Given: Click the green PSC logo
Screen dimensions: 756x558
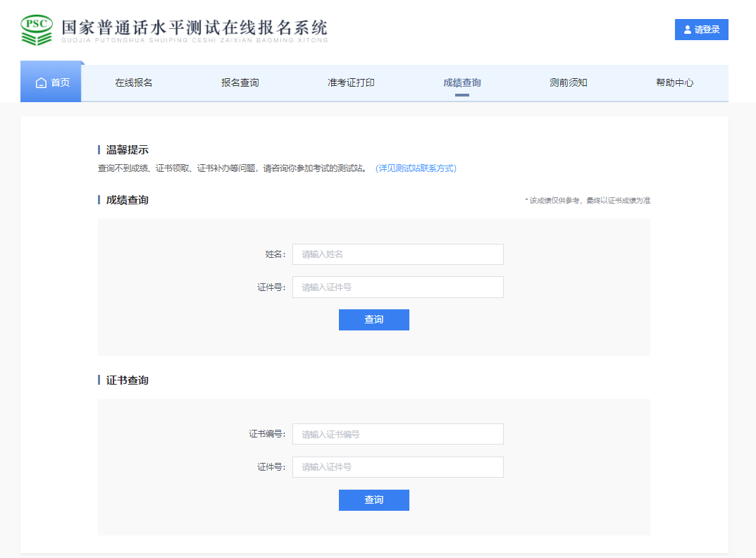Looking at the screenshot, I should [37, 30].
